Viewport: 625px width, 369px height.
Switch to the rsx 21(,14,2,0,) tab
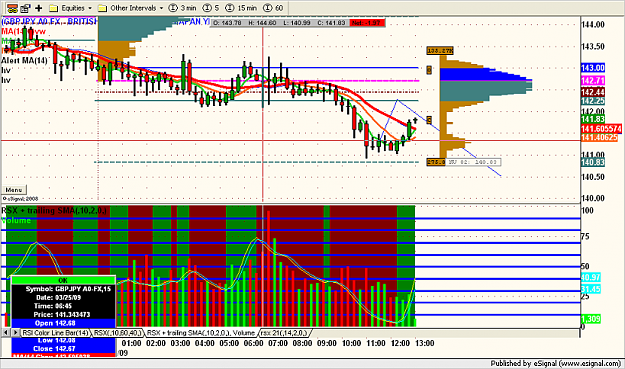click(x=284, y=333)
